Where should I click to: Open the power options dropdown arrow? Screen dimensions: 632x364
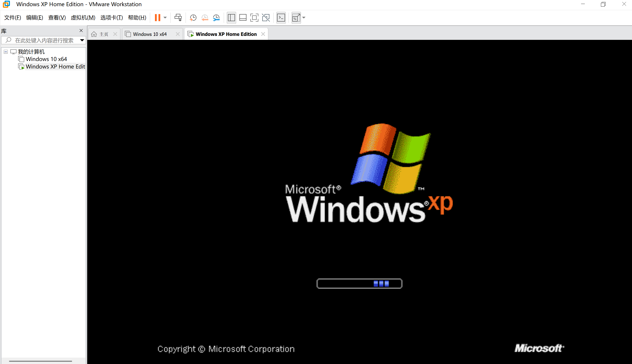(165, 17)
